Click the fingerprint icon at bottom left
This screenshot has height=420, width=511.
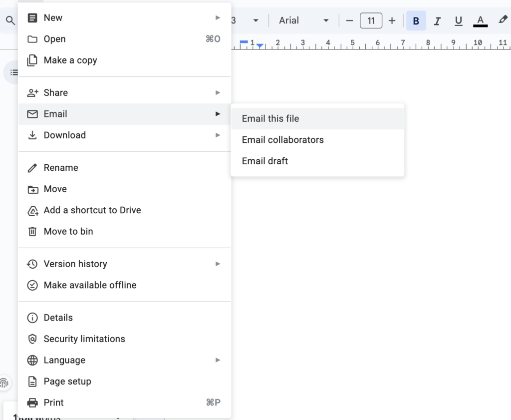(x=4, y=383)
